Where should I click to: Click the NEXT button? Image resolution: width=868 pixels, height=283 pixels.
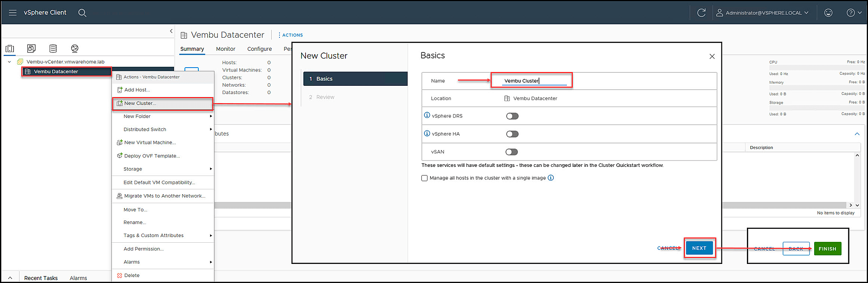pyautogui.click(x=699, y=248)
